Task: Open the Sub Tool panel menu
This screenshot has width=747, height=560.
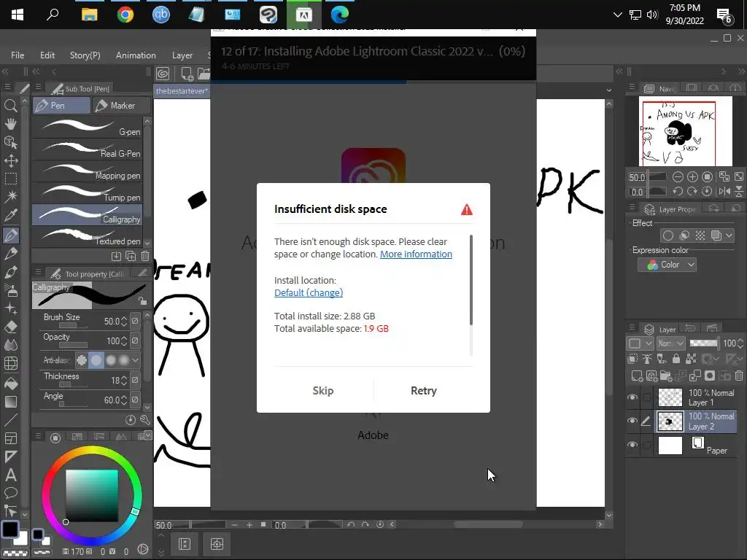Action: [38, 87]
